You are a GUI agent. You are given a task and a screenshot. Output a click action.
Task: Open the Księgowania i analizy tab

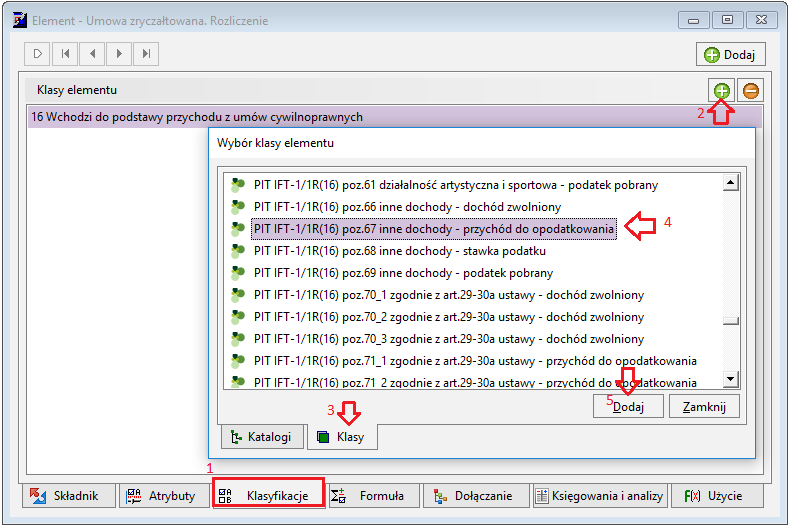point(600,496)
